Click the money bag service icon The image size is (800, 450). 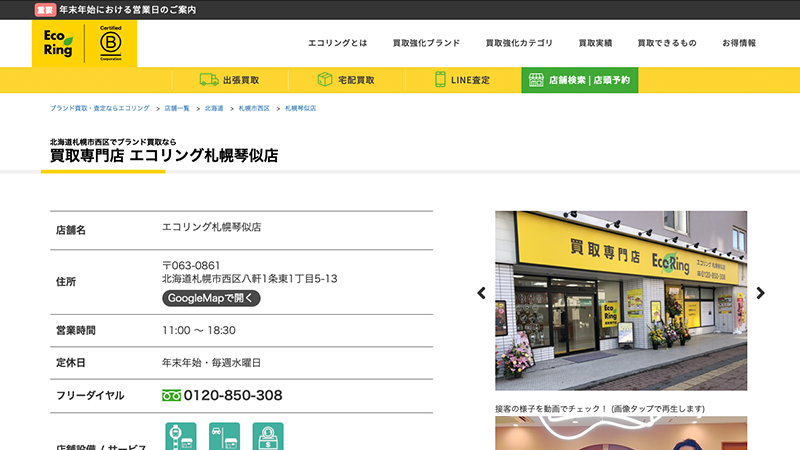(268, 438)
